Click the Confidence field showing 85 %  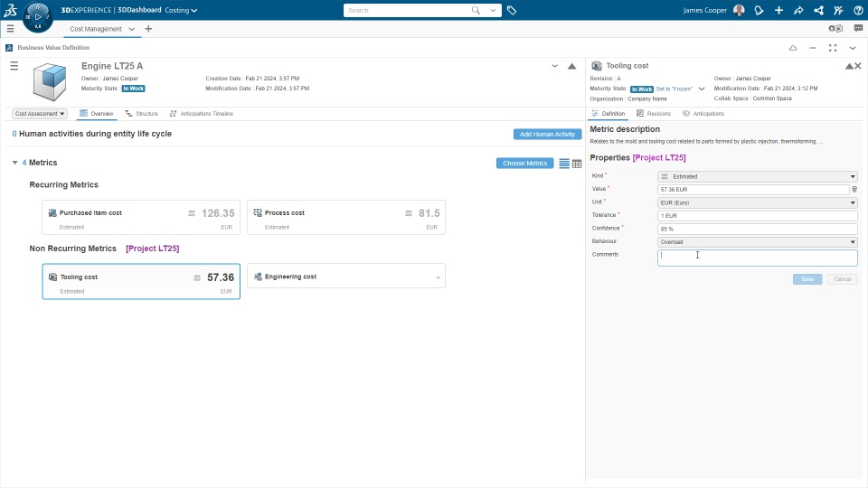pyautogui.click(x=758, y=229)
